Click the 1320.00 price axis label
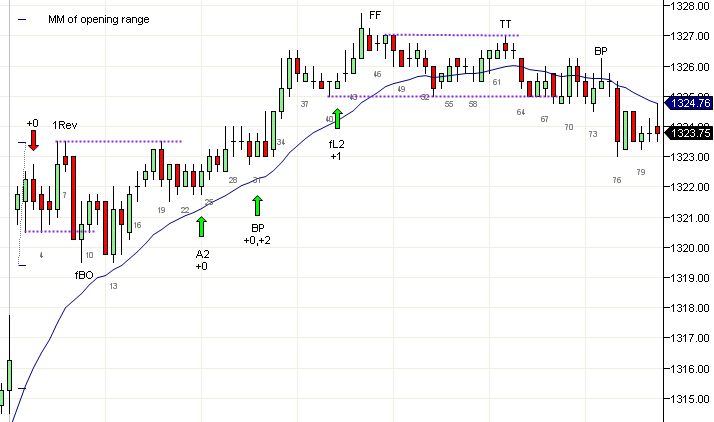This screenshot has height=422, width=714. pos(690,248)
